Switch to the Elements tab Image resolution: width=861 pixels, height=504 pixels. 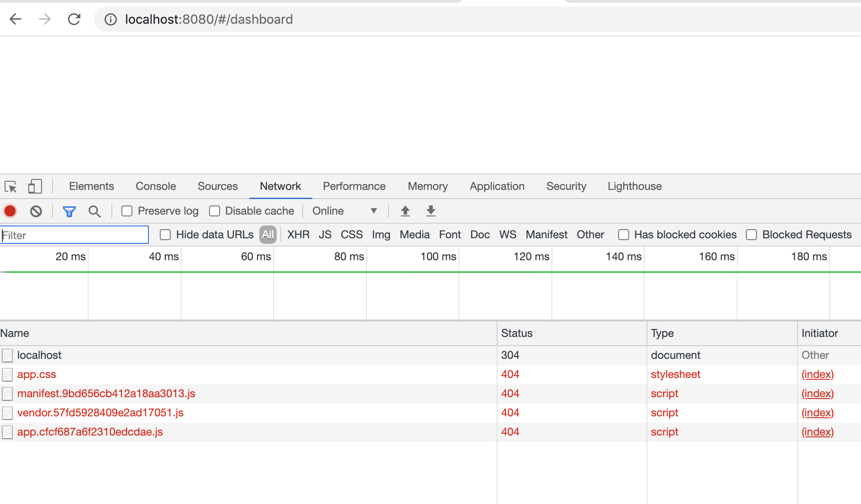coord(91,186)
